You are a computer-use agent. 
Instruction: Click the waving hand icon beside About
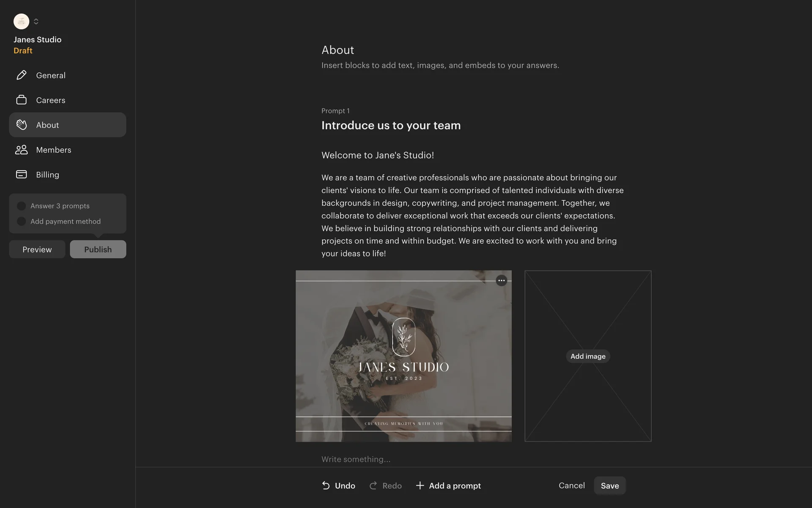click(x=22, y=125)
